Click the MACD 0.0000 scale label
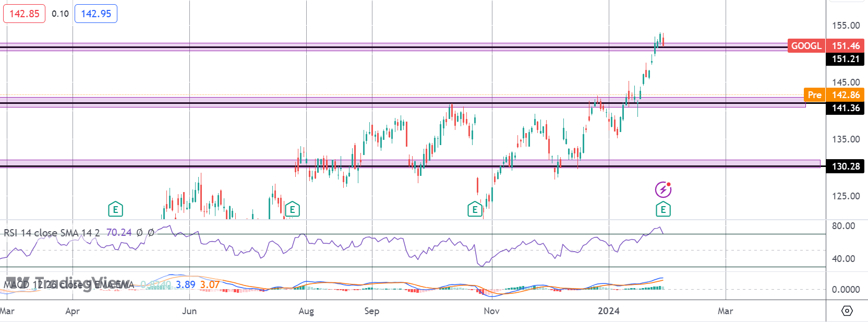The image size is (868, 322). tap(846, 289)
